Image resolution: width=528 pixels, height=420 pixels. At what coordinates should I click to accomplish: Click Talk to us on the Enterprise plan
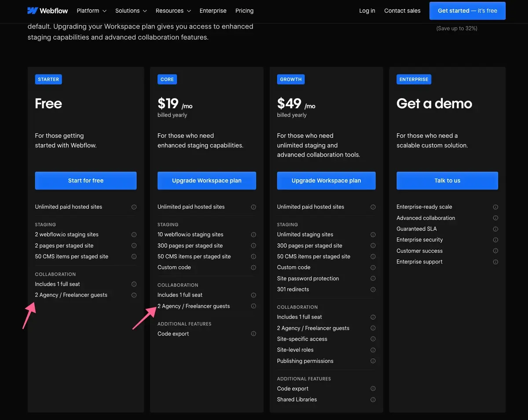tap(447, 180)
